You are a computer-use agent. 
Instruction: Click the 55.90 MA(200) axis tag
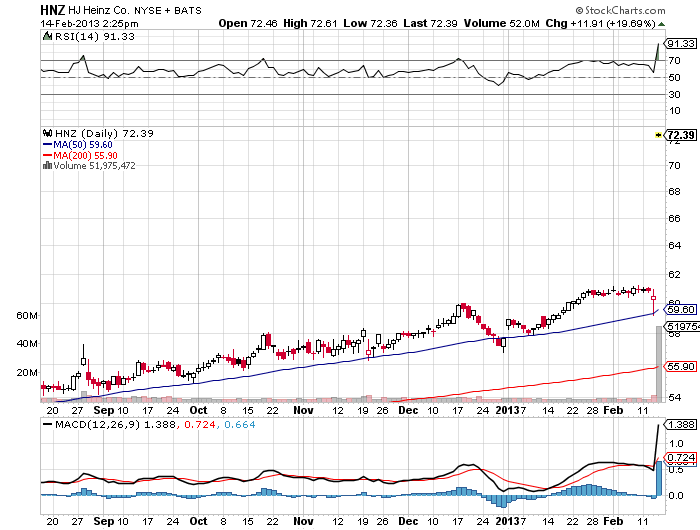tap(681, 367)
